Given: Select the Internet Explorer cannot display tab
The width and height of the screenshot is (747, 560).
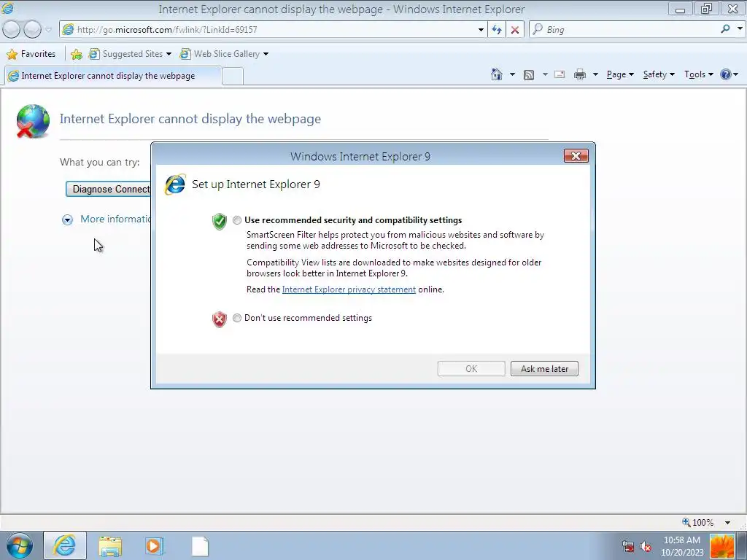Looking at the screenshot, I should coord(113,76).
